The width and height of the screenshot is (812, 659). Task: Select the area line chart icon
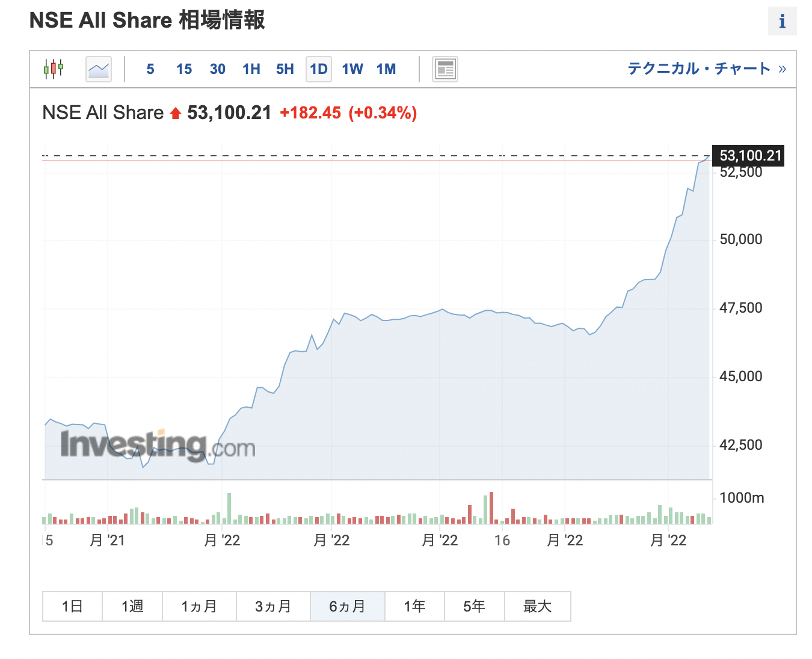tap(99, 69)
